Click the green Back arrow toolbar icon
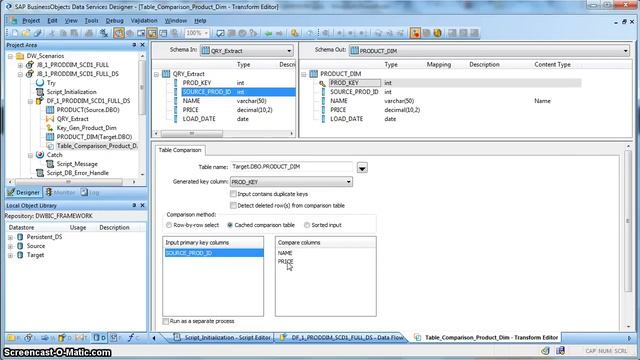Image resolution: width=640 pixels, height=360 pixels. tap(268, 33)
